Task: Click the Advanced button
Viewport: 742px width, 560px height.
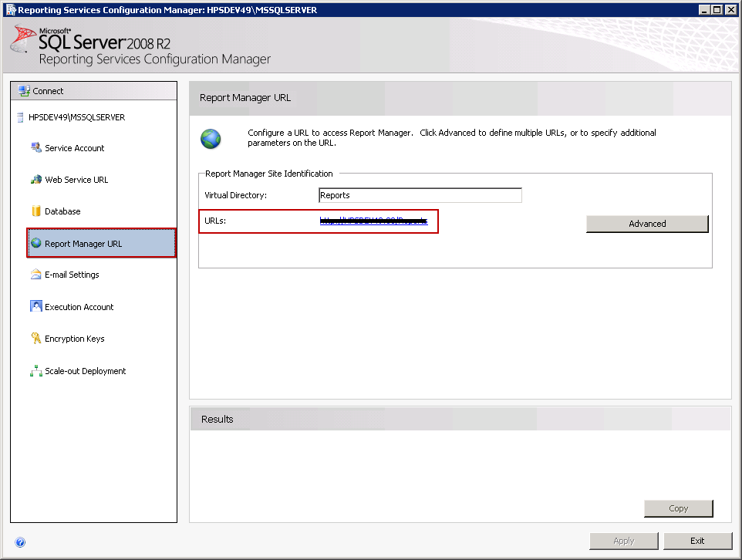Action: click(x=647, y=224)
